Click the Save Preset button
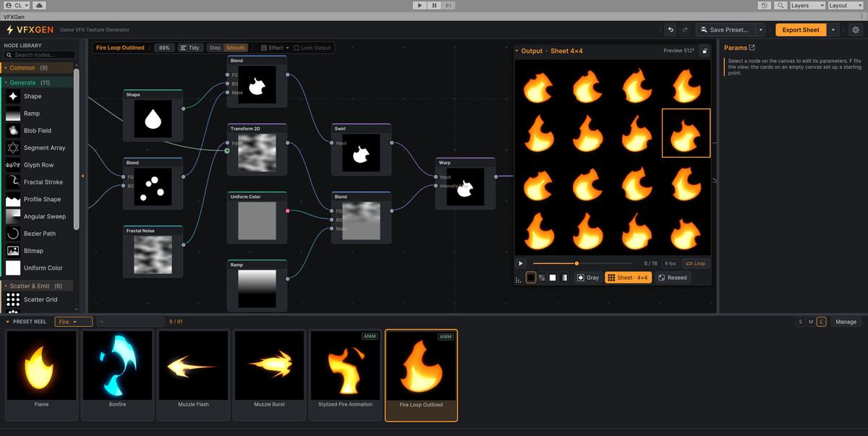The height and width of the screenshot is (436, 868). 727,30
